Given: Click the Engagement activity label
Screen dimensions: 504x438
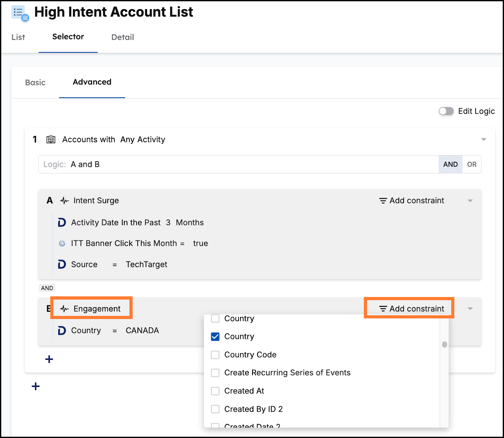Looking at the screenshot, I should click(x=97, y=309).
